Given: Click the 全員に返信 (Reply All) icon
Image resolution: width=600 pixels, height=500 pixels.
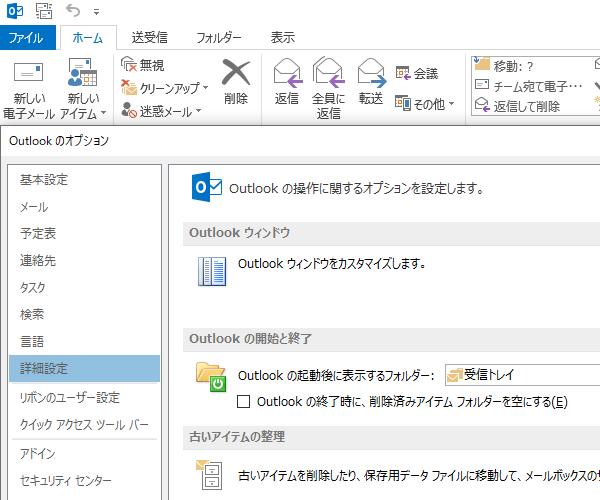Looking at the screenshot, I should (x=329, y=73).
